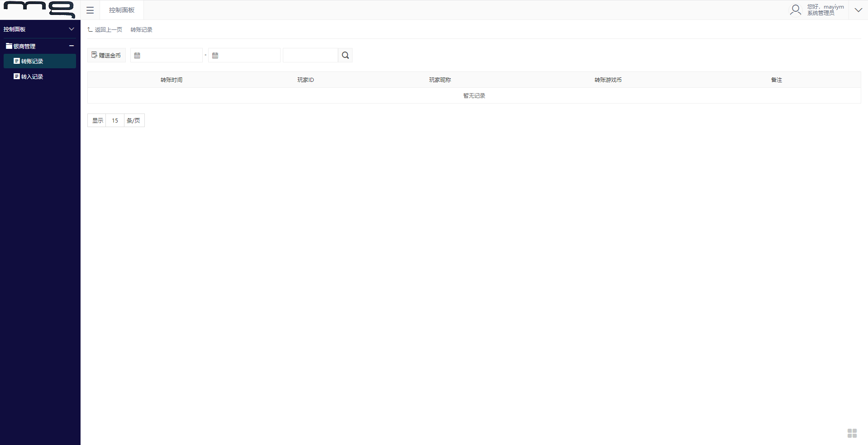
Task: Click the 赠送金币 button
Action: tap(106, 55)
